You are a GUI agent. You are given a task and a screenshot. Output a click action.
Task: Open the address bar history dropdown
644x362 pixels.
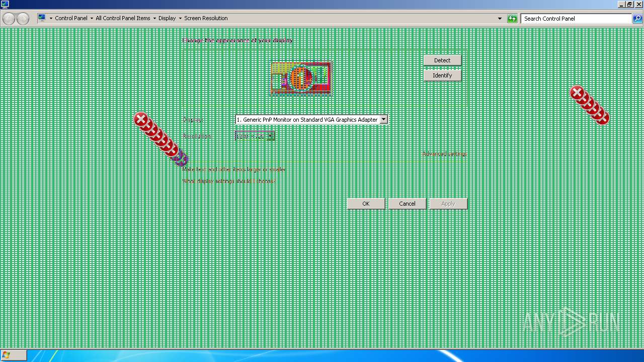point(500,19)
